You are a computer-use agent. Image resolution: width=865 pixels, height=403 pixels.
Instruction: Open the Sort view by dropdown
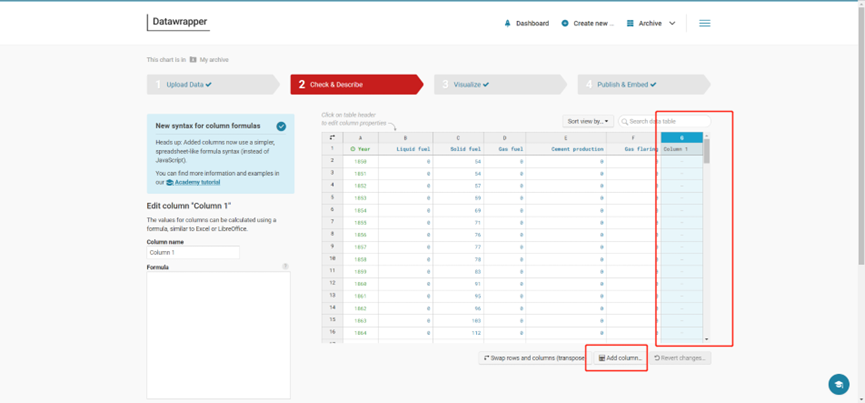coord(588,121)
